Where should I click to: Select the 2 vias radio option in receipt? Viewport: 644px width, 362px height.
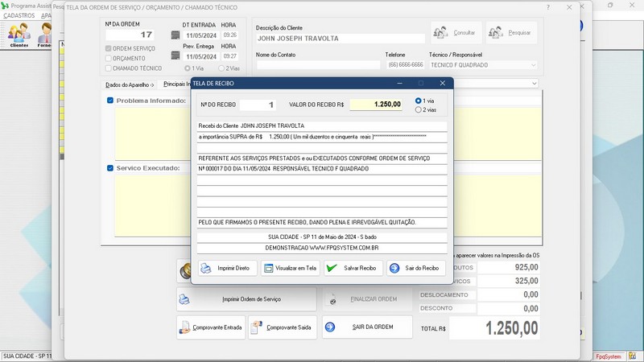coord(419,109)
